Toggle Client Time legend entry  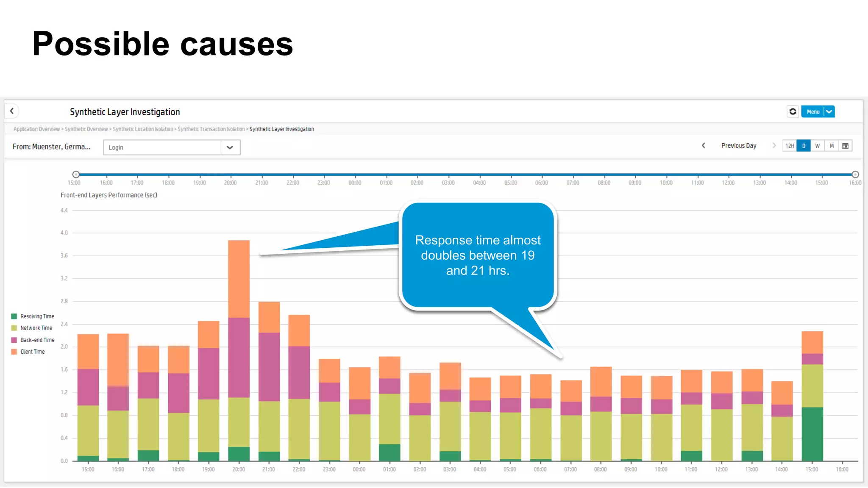(32, 352)
